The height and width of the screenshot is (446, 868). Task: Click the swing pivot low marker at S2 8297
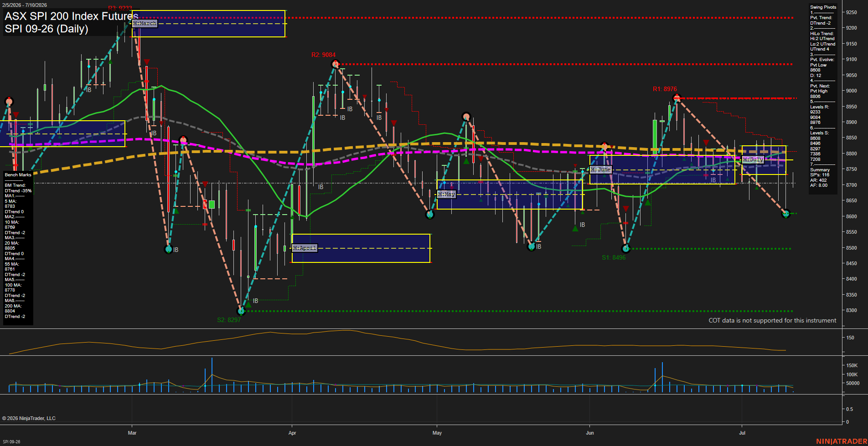coord(242,311)
